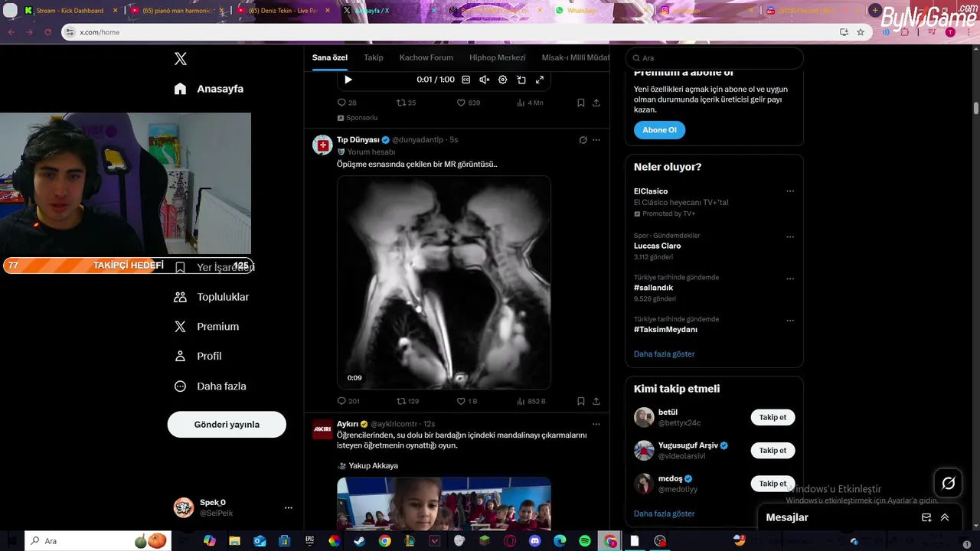980x551 pixels.
Task: Follow betül with Takip et
Action: 773,418
